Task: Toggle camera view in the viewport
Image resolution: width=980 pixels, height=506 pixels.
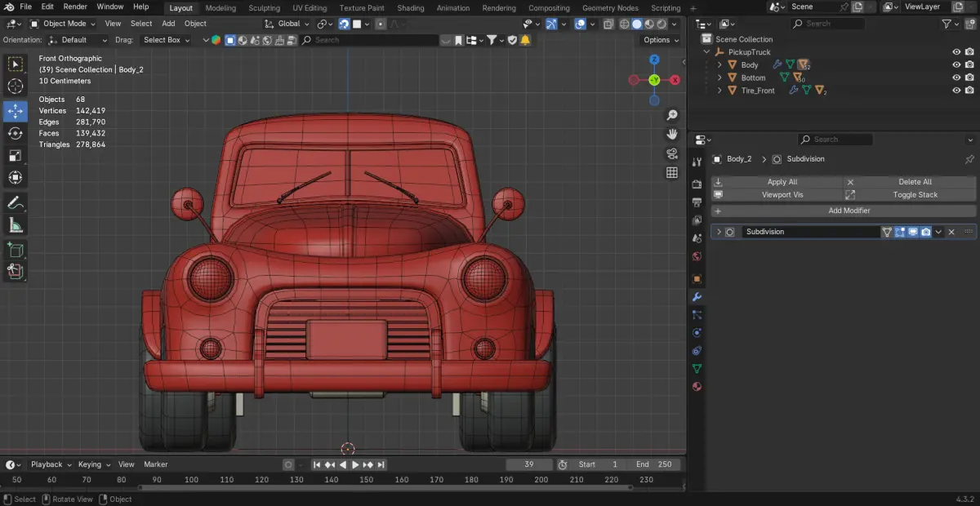Action: pyautogui.click(x=672, y=153)
